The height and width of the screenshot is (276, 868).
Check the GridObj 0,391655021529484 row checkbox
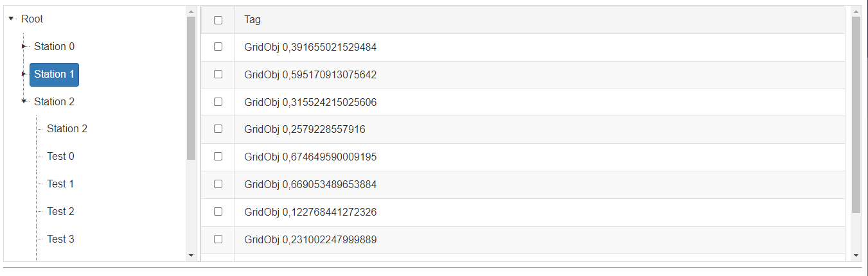218,47
